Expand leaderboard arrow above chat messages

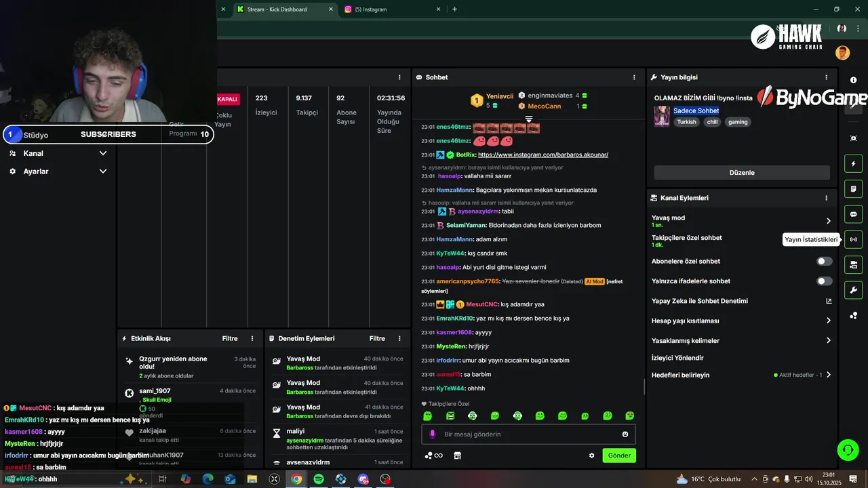point(529,119)
